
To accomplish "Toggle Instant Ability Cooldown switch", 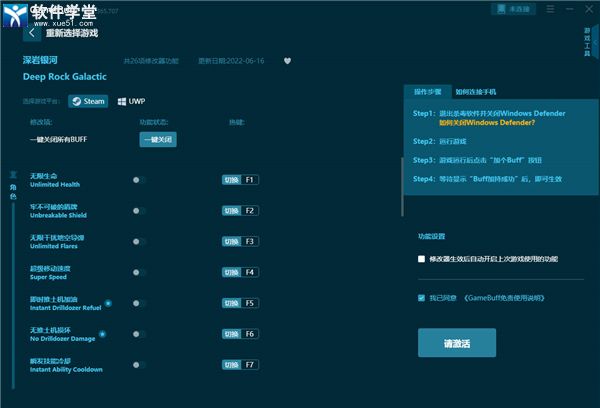I will (x=139, y=365).
